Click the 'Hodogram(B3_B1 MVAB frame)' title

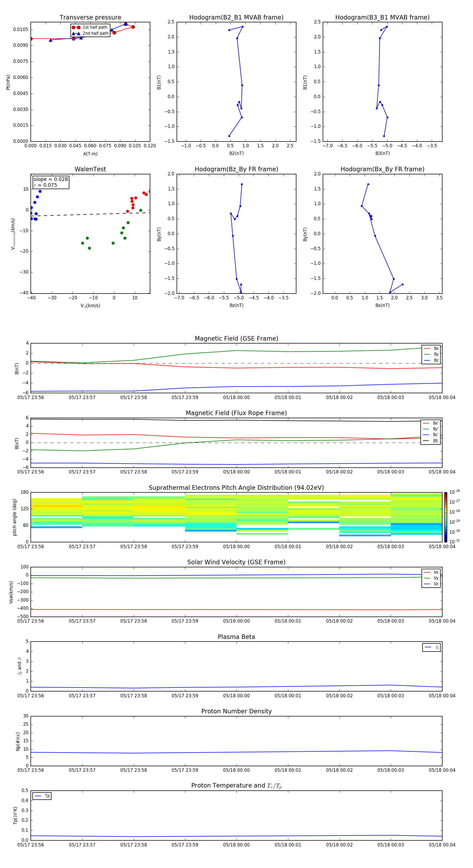coord(382,18)
